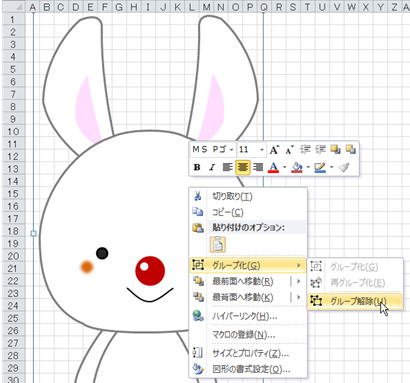Expand the グループ化 submenu arrow
The image size is (410, 383).
tap(299, 265)
